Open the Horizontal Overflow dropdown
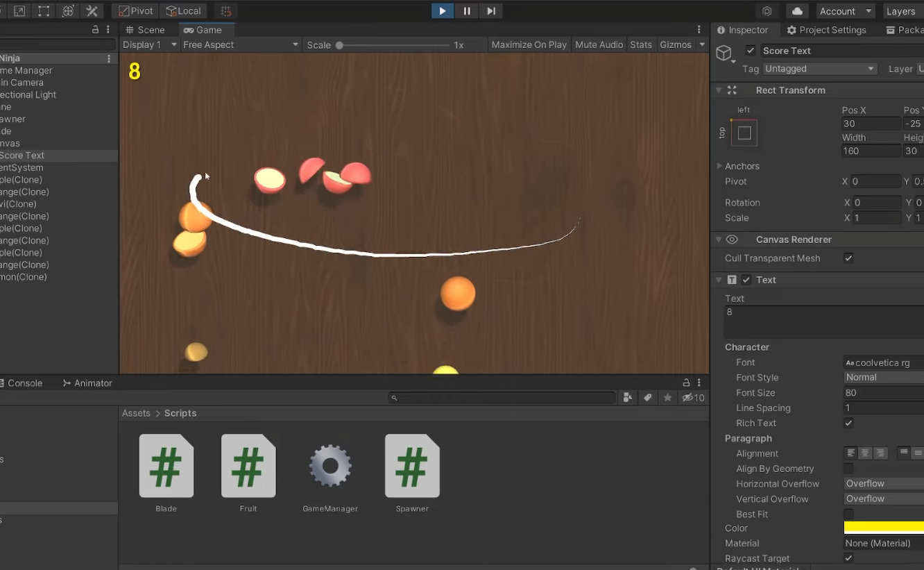The image size is (924, 570). pyautogui.click(x=884, y=483)
